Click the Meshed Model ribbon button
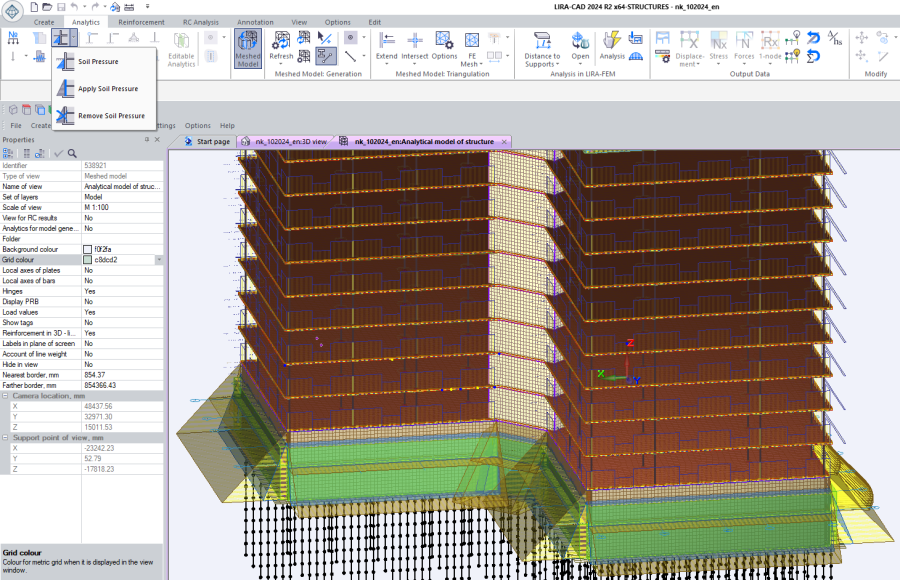The width and height of the screenshot is (900, 580). [247, 47]
